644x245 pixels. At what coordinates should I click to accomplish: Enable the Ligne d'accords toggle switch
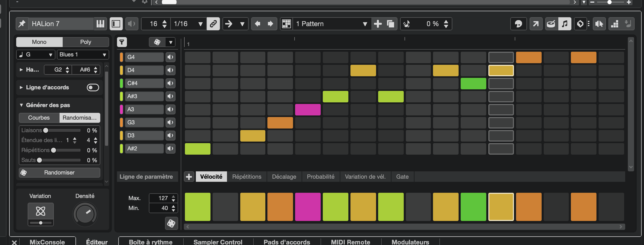click(93, 87)
